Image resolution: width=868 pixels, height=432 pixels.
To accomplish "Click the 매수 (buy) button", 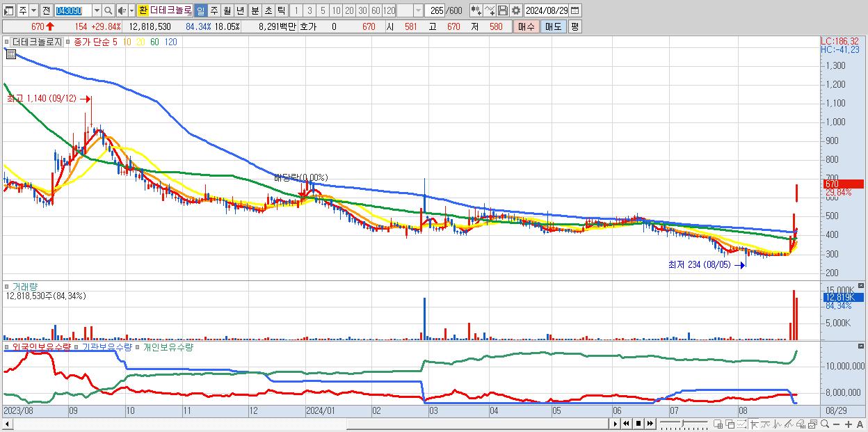I will coord(527,26).
